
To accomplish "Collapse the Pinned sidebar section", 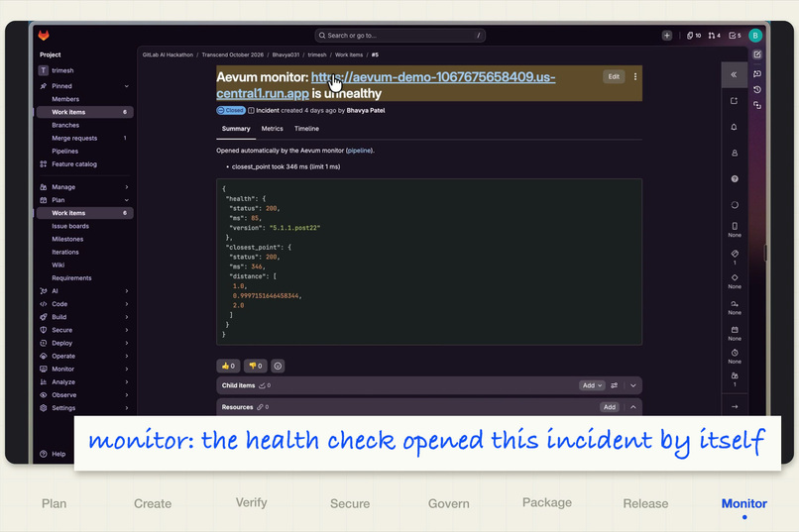I will click(x=127, y=86).
